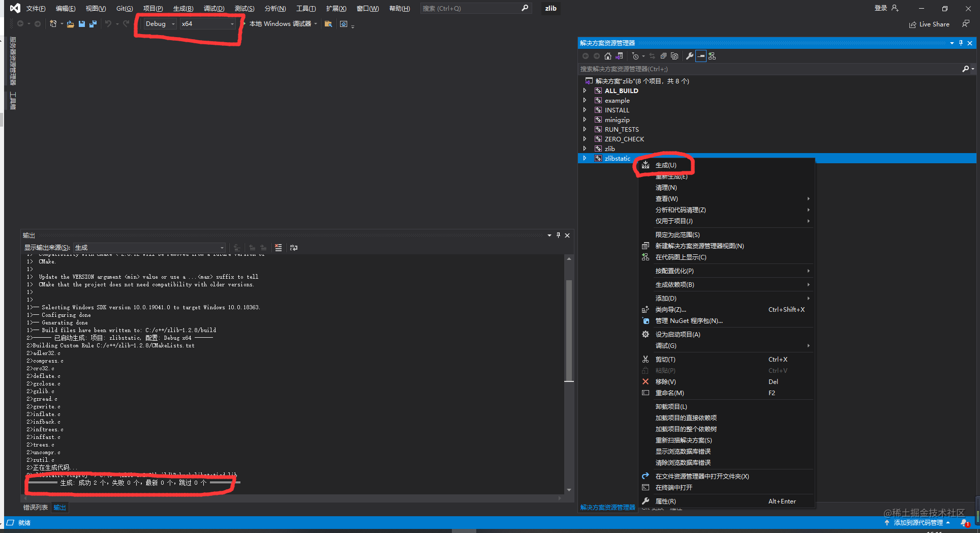This screenshot has width=980, height=533.
Task: Click 添加到源代码管理 in status bar
Action: (918, 522)
